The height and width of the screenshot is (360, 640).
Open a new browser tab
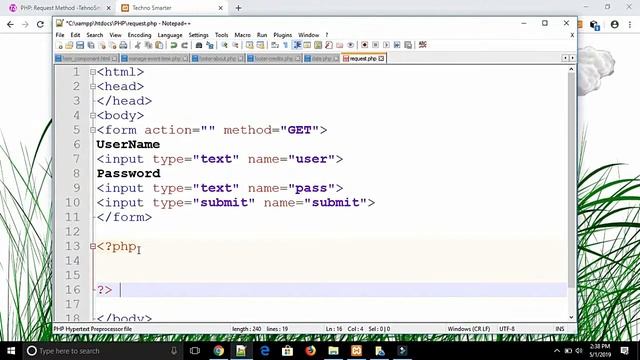click(238, 8)
